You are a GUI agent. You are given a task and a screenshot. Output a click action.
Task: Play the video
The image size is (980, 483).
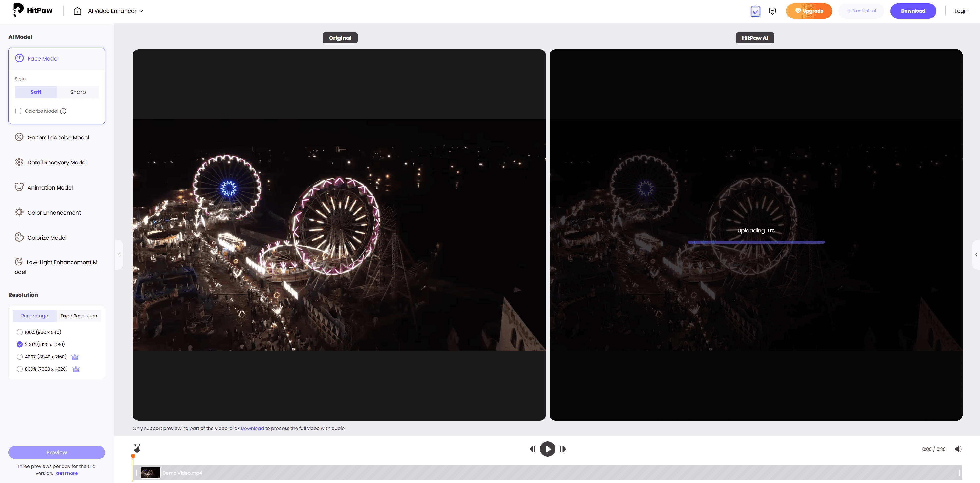(x=547, y=449)
